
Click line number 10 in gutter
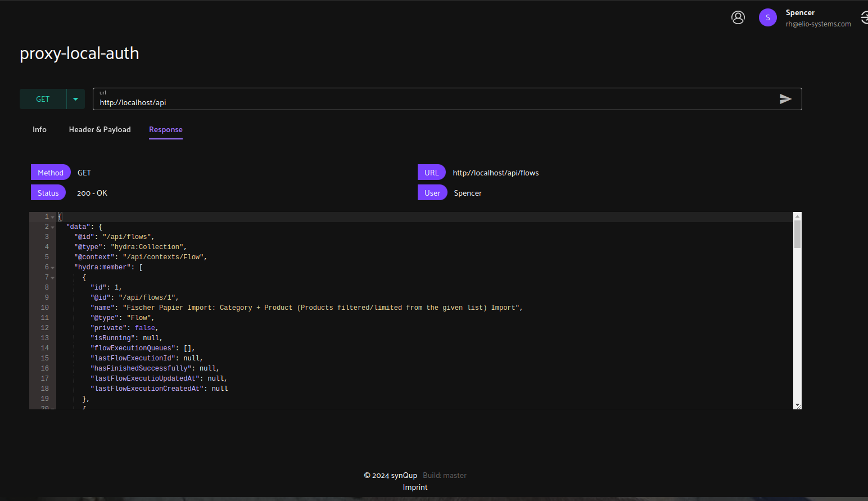tap(45, 308)
